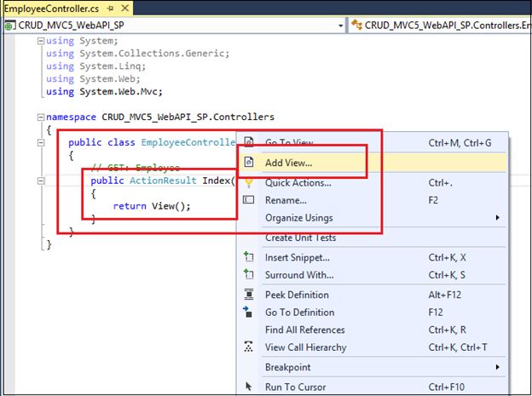This screenshot has height=396, width=532.
Task: Open the Breakpoint submenu
Action: (373, 367)
